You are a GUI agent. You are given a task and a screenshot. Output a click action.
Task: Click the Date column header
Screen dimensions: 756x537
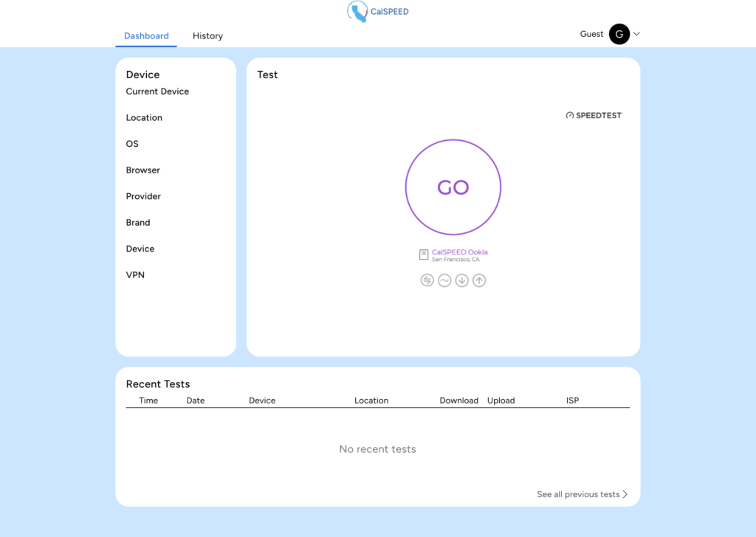[x=195, y=401]
